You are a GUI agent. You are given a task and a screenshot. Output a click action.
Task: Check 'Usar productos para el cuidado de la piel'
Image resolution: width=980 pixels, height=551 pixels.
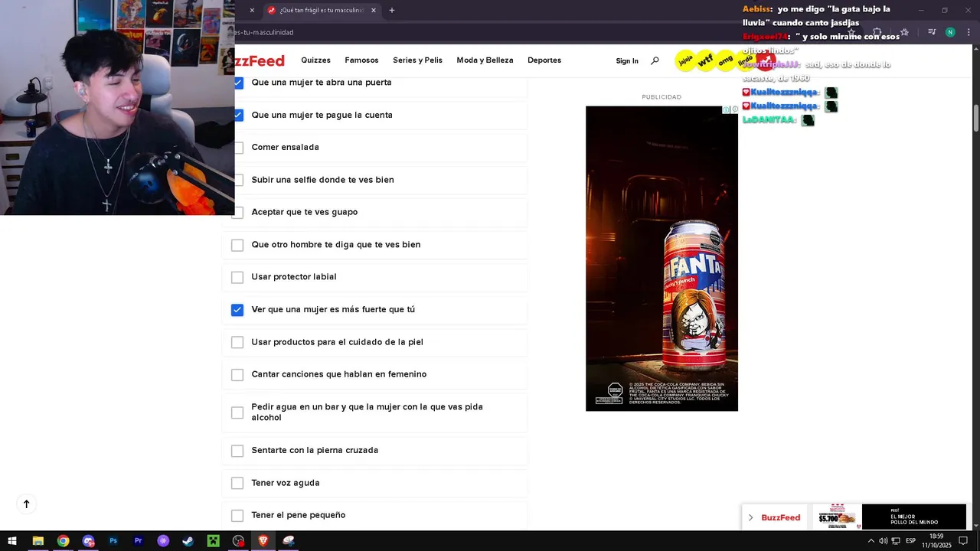pos(237,342)
